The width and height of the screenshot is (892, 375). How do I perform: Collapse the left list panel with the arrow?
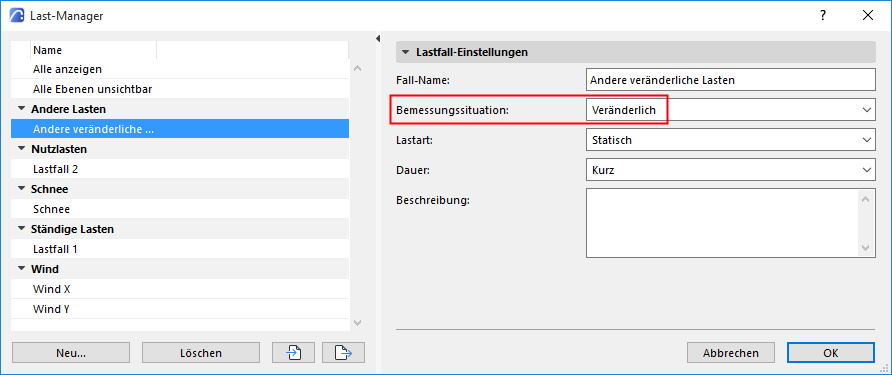[x=378, y=38]
